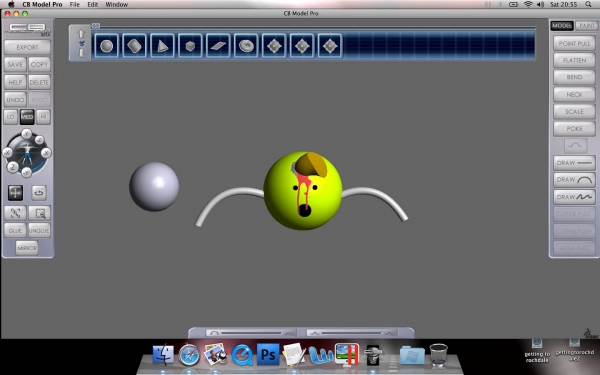This screenshot has width=600, height=375.
Task: Open the File menu
Action: (x=75, y=4)
